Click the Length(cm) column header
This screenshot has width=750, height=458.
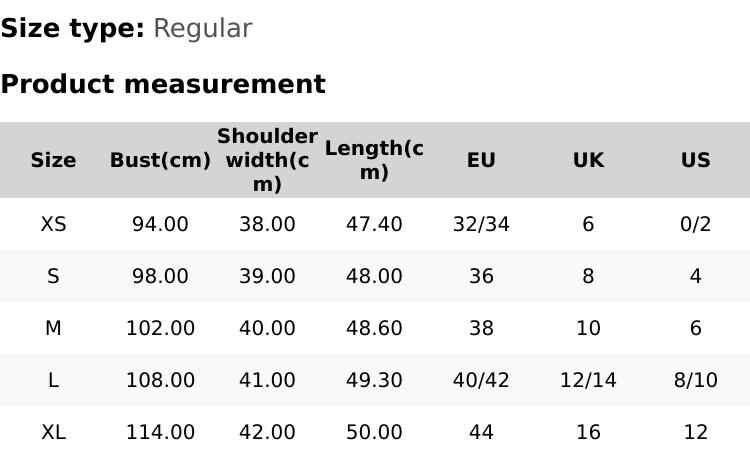[x=374, y=160]
